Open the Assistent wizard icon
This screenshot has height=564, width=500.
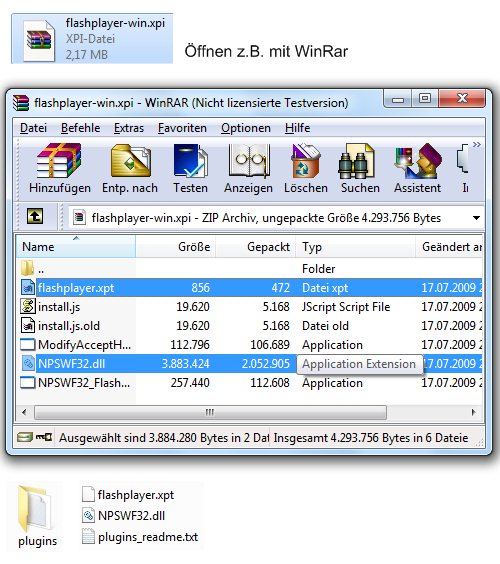(418, 161)
